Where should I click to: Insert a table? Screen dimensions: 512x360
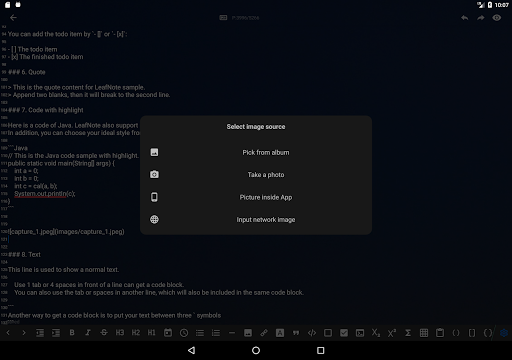pos(424,333)
